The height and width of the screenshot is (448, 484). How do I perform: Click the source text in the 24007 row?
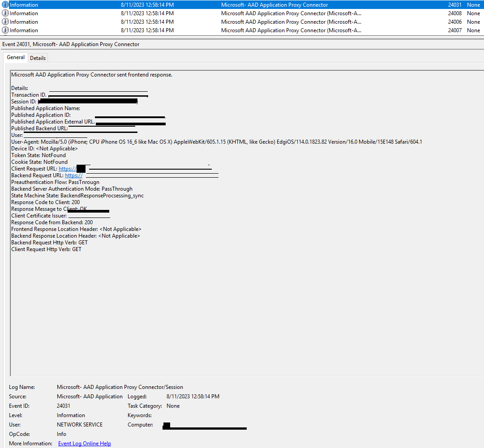(x=291, y=30)
